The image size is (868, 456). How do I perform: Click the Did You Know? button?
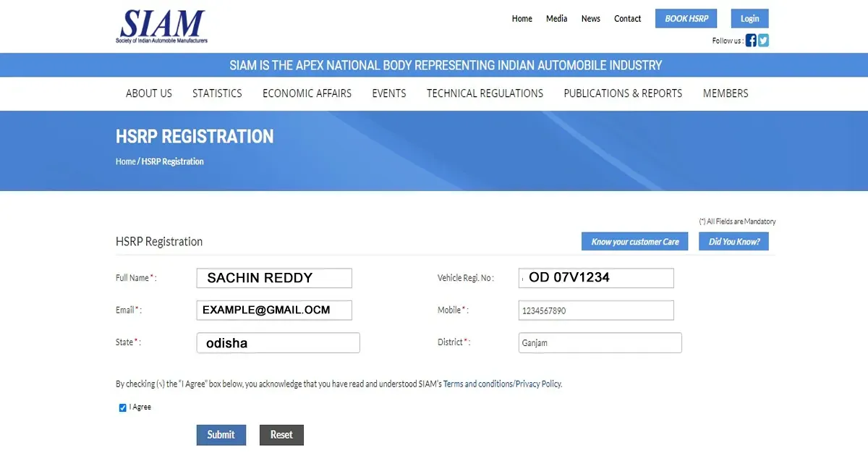pyautogui.click(x=734, y=242)
